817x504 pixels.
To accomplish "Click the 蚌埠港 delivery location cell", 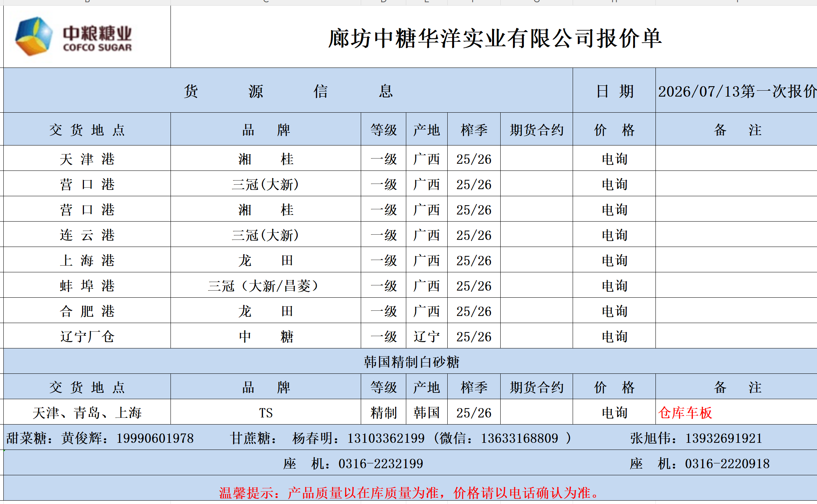I will pyautogui.click(x=87, y=285).
